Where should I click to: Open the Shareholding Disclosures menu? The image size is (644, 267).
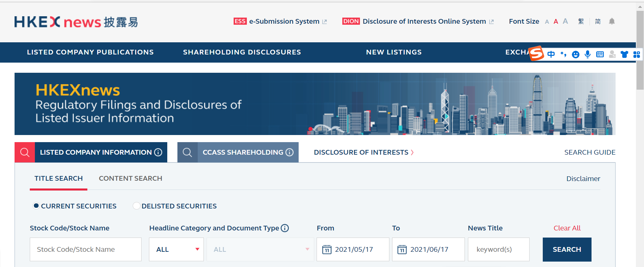242,52
